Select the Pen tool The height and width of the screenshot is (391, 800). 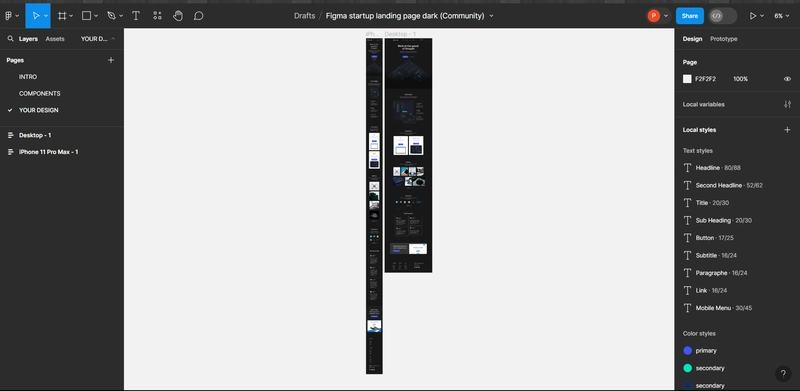(111, 16)
